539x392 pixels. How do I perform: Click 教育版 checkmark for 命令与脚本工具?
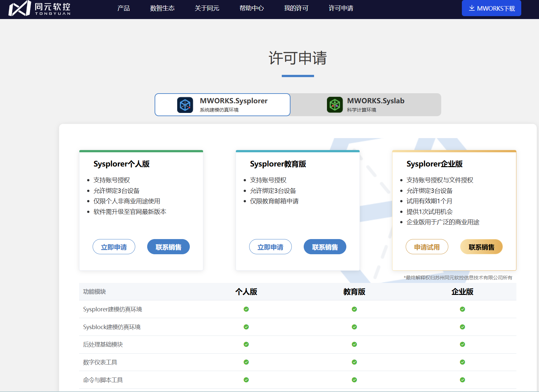pyautogui.click(x=354, y=380)
